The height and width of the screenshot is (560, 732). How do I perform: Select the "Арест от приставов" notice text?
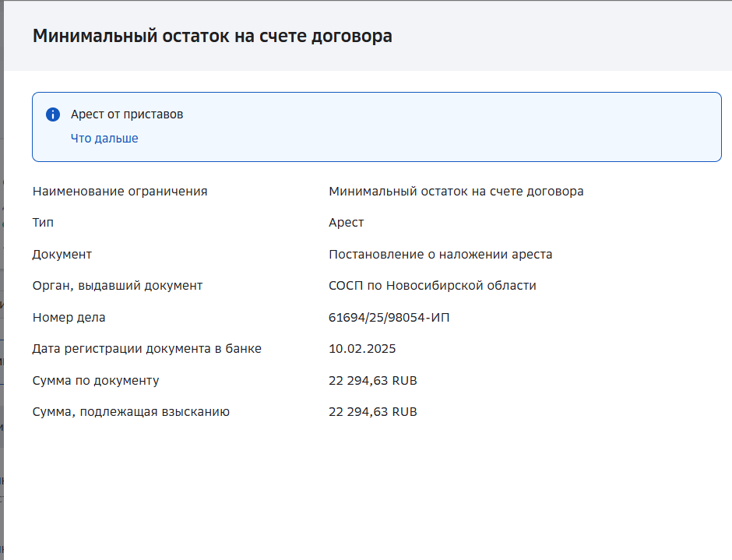pos(126,114)
